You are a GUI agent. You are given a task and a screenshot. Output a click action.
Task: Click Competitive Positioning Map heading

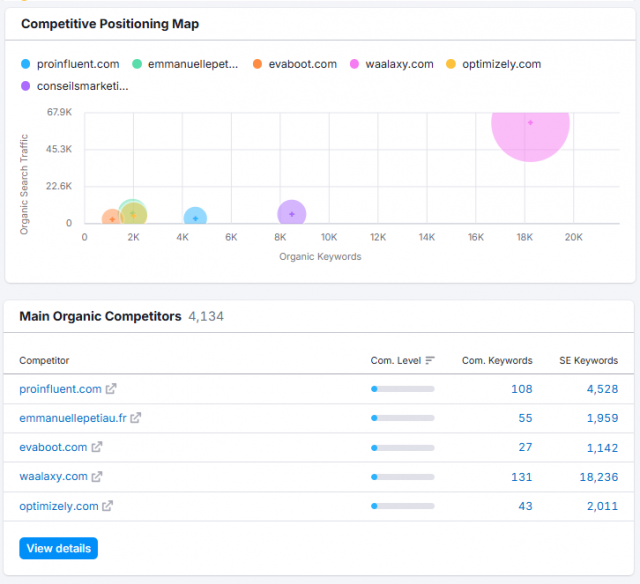[x=110, y=24]
